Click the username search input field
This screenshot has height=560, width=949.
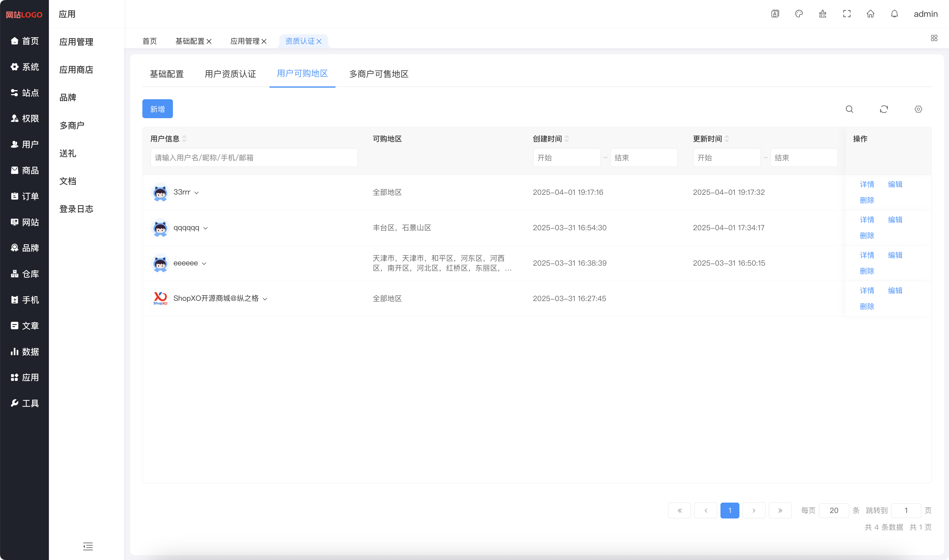point(254,157)
